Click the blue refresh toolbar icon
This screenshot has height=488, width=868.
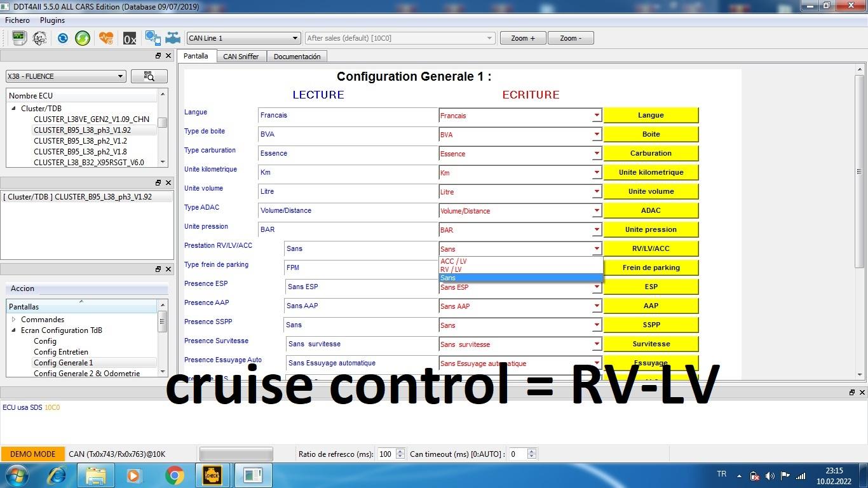pyautogui.click(x=62, y=38)
